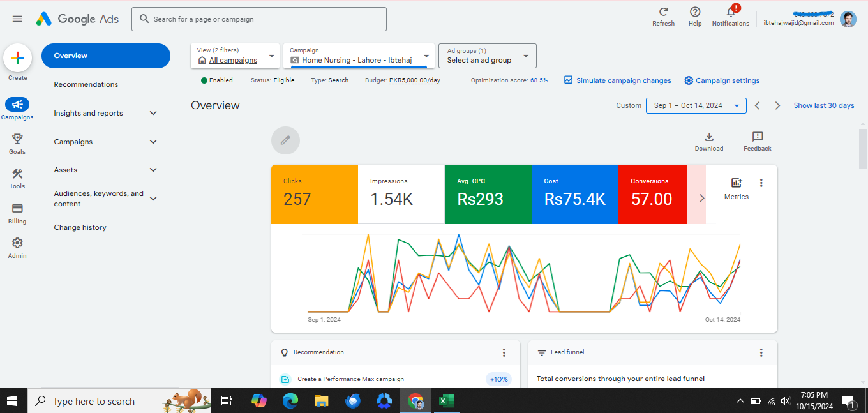The height and width of the screenshot is (413, 868).
Task: Click the Show last 30 days link
Action: click(x=823, y=106)
